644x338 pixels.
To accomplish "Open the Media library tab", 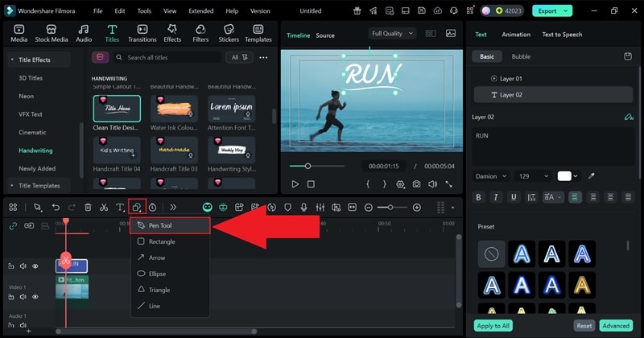I will tap(19, 33).
